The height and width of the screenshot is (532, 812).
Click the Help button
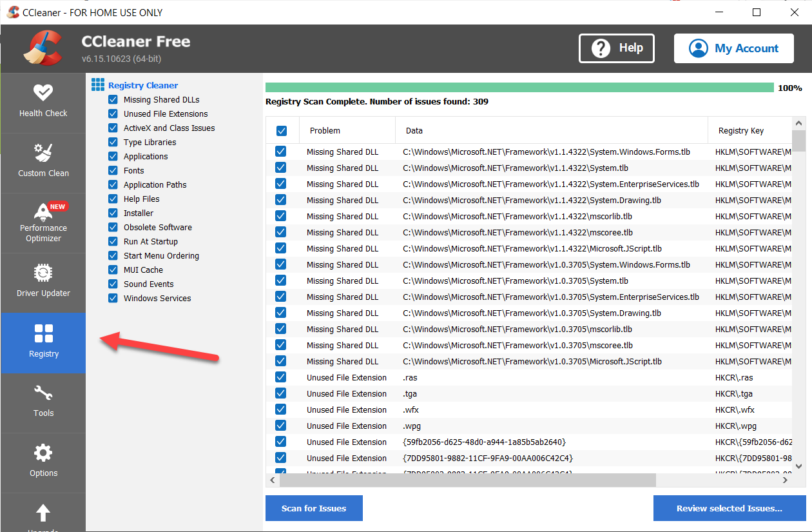[x=617, y=48]
